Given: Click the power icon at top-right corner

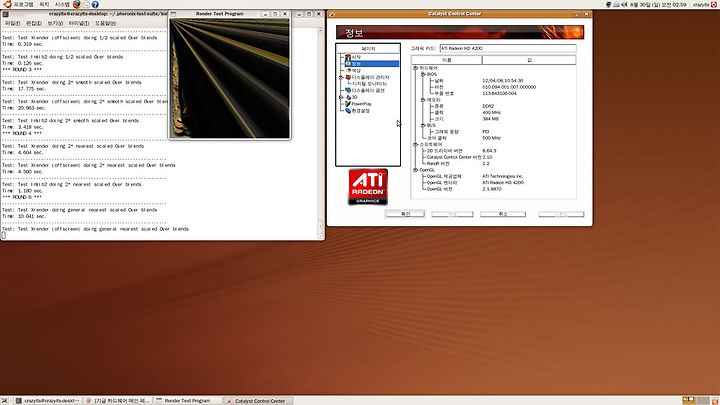Looking at the screenshot, I should [x=715, y=5].
